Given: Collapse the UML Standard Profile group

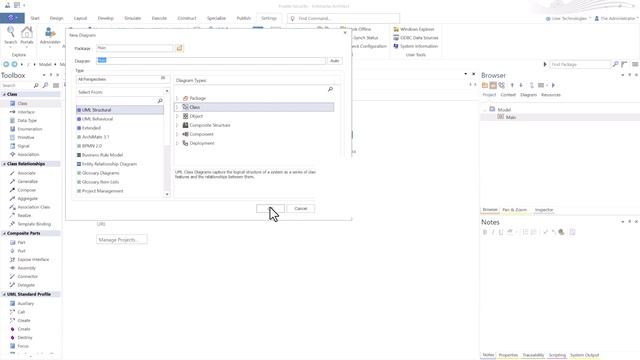Looking at the screenshot, I should pyautogui.click(x=4, y=294).
